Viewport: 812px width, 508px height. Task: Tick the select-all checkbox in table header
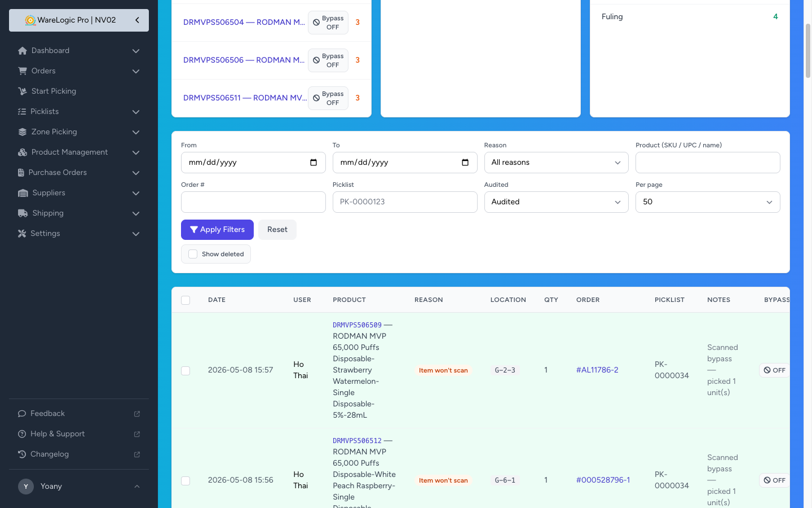(x=186, y=300)
